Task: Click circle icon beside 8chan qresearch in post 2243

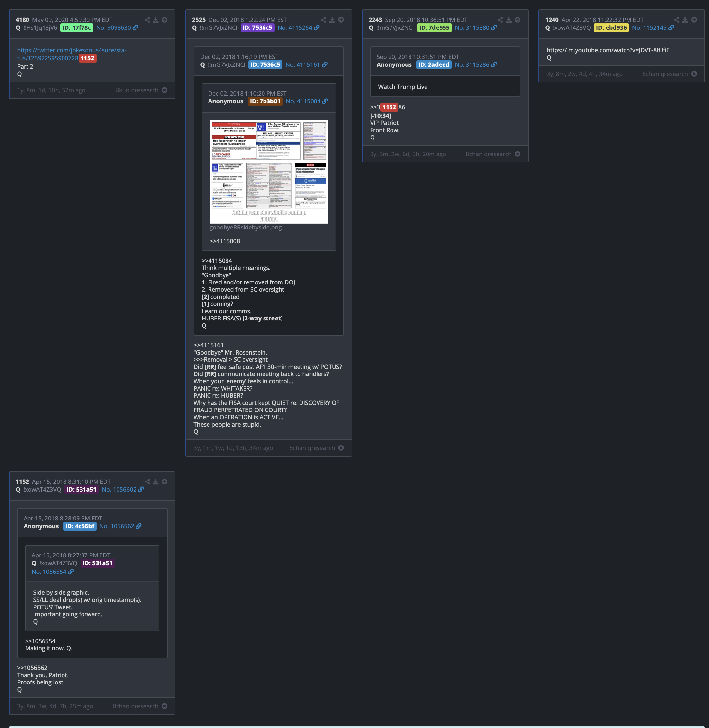Action: pyautogui.click(x=518, y=154)
